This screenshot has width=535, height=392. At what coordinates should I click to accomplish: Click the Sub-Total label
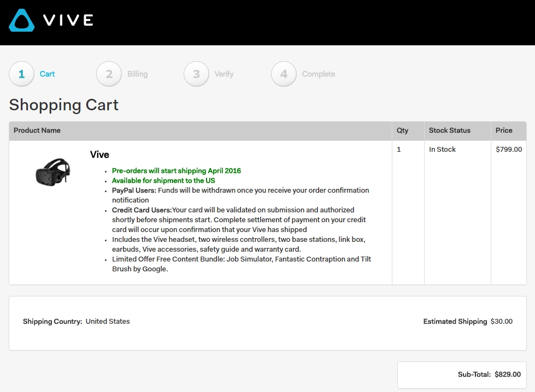click(474, 375)
